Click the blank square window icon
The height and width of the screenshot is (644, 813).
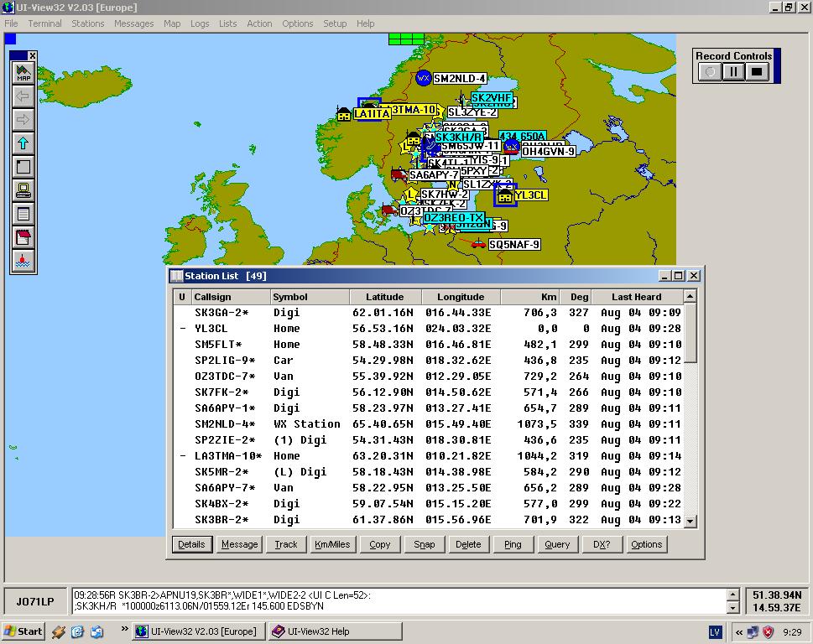[23, 167]
